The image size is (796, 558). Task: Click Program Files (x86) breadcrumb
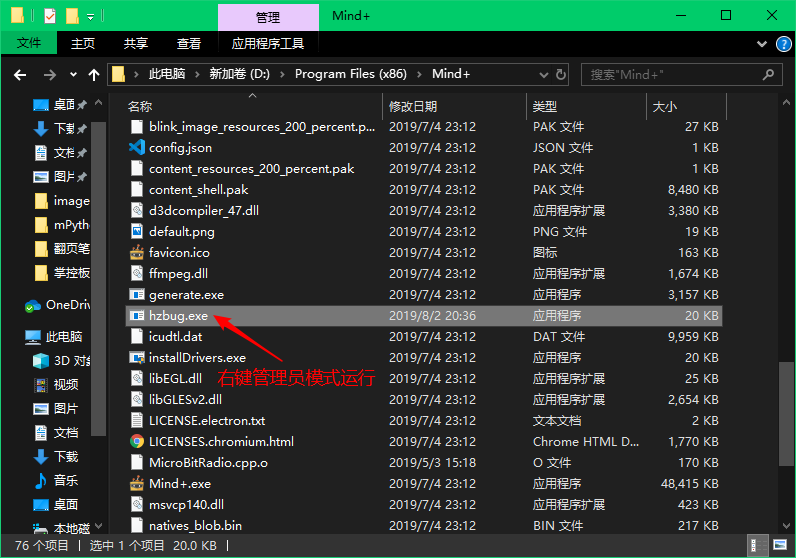point(351,74)
